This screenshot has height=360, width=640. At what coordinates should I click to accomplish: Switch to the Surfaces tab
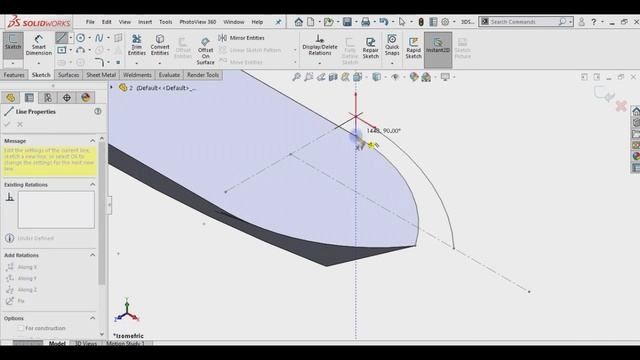pyautogui.click(x=68, y=75)
